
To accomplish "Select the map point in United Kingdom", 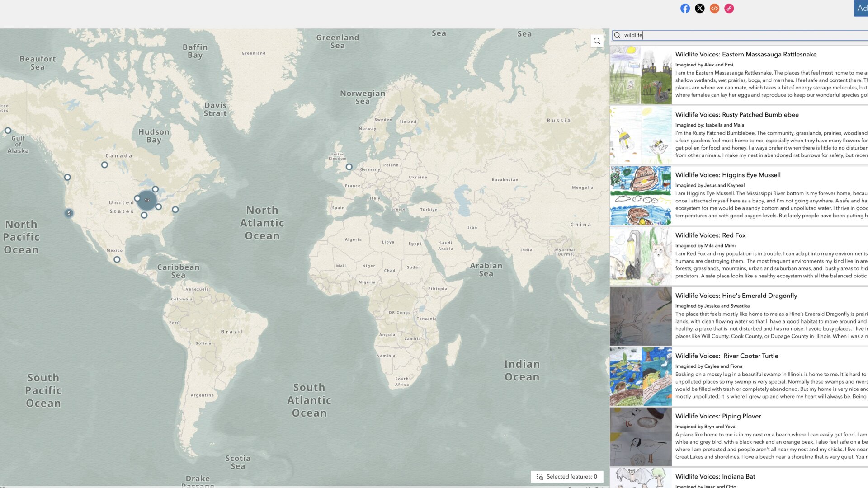I will point(349,167).
